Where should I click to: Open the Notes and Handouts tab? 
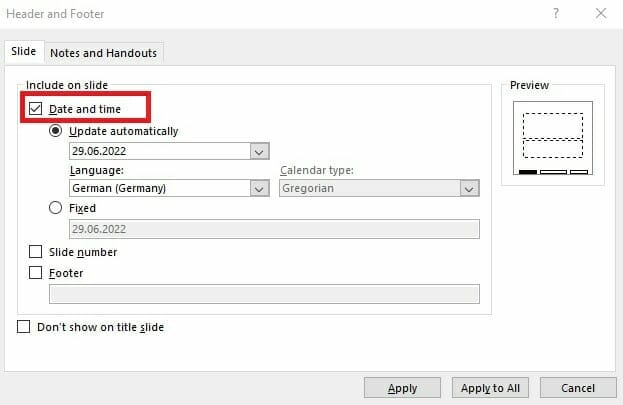(103, 53)
